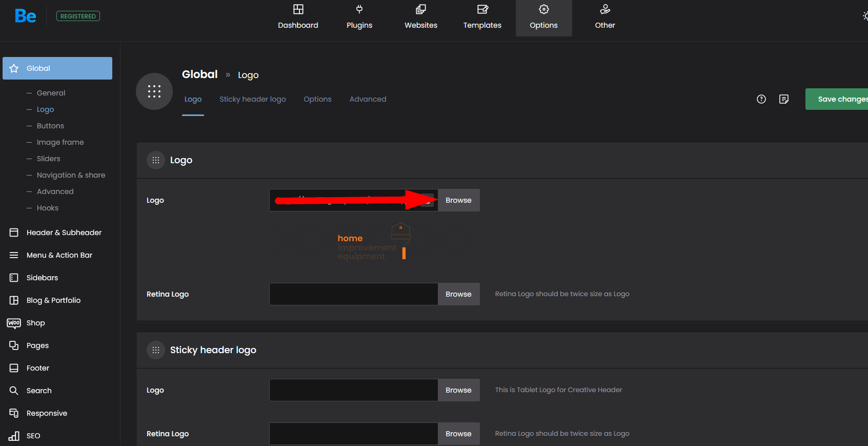Image resolution: width=868 pixels, height=446 pixels.
Task: Open the Plugins menu
Action: 359,18
